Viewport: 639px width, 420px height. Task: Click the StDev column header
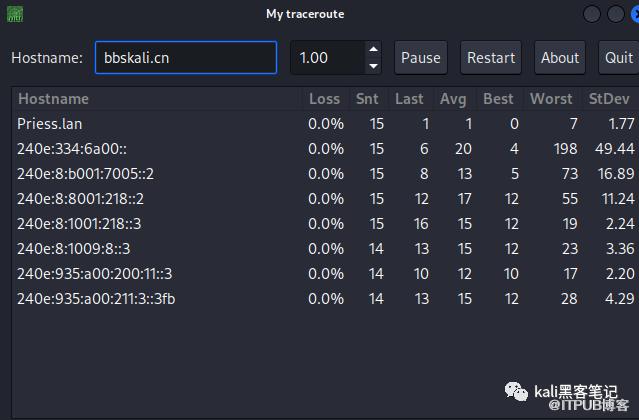[x=610, y=99]
